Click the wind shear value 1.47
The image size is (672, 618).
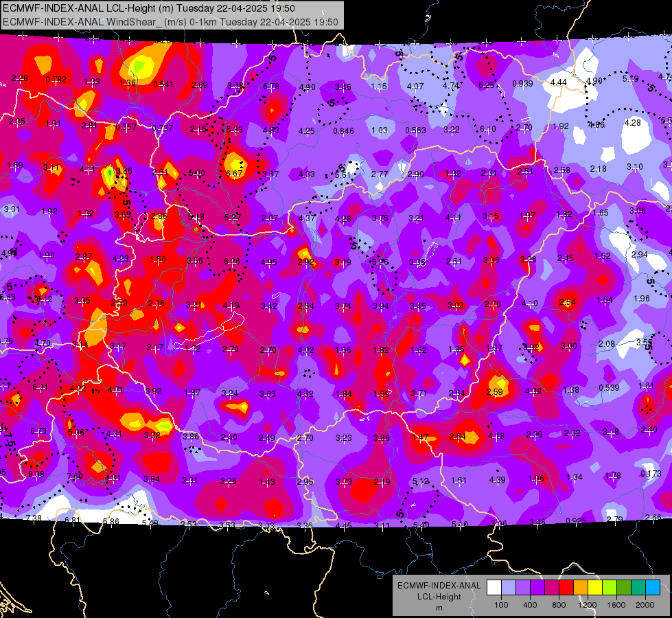(419, 437)
